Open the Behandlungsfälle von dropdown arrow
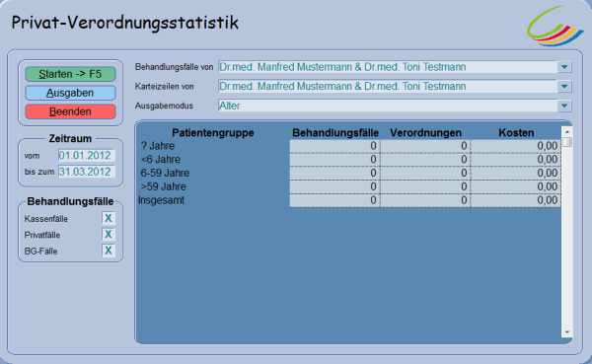 click(x=564, y=67)
